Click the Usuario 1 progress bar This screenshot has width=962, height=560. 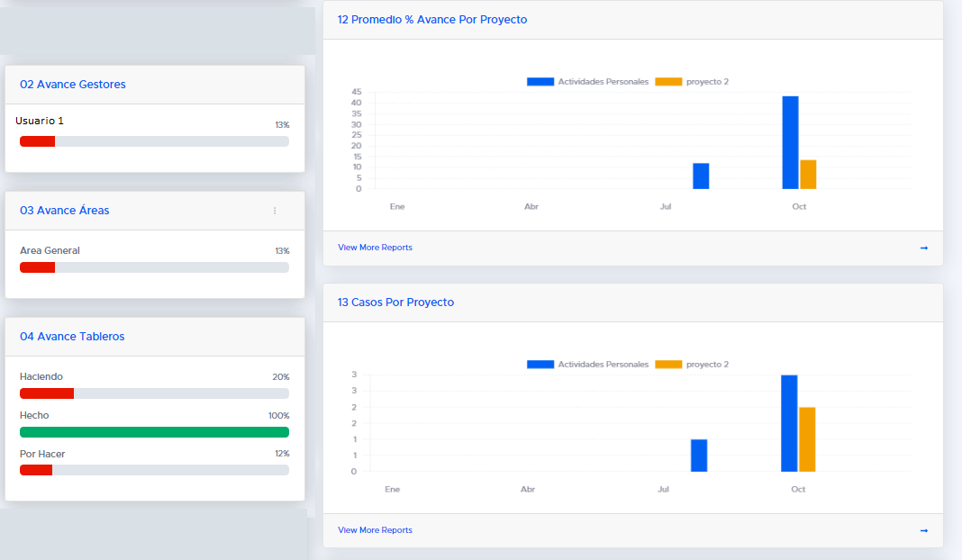(x=154, y=141)
